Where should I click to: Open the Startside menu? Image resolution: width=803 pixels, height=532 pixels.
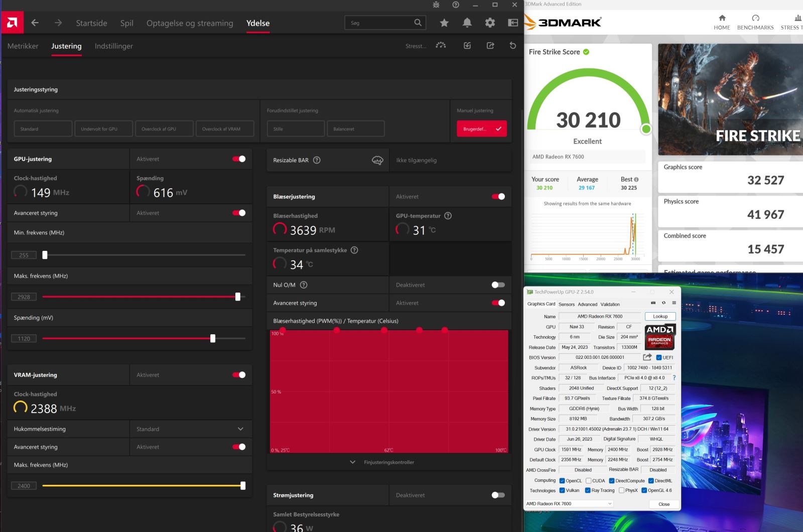click(91, 23)
